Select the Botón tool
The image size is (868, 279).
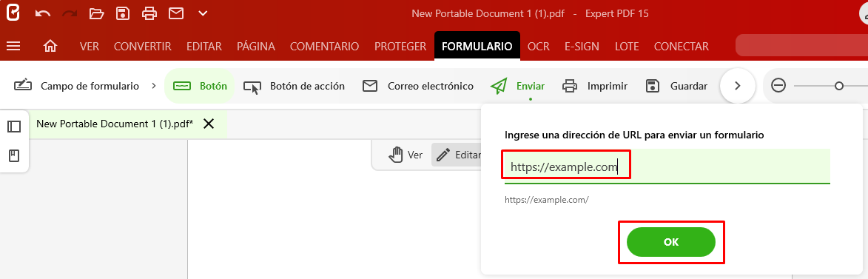[x=200, y=86]
